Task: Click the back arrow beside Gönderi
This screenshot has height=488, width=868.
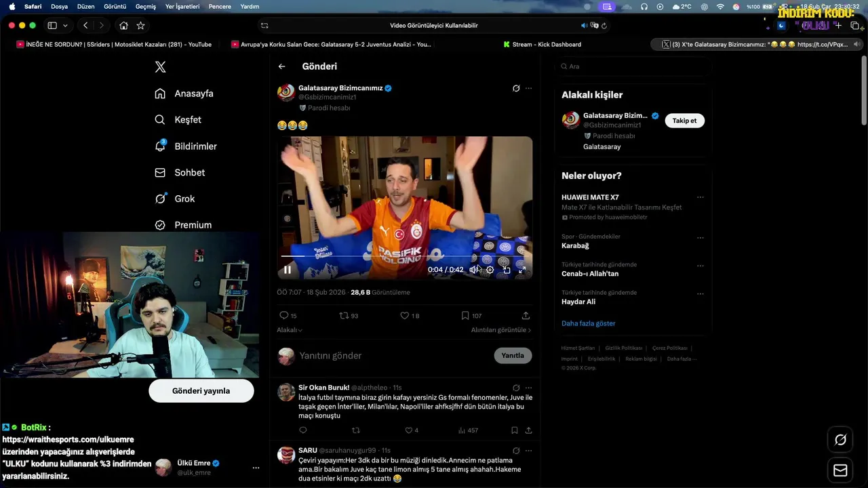Action: (281, 66)
